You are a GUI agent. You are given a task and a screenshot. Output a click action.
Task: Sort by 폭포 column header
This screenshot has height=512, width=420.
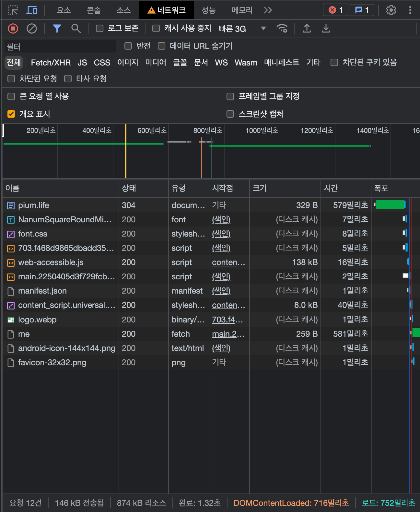pos(395,188)
